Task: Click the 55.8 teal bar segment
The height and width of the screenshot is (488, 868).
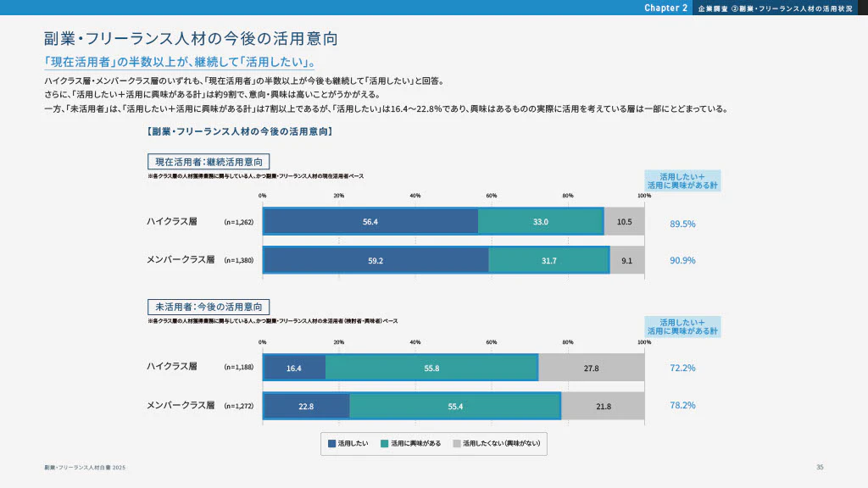Action: (x=431, y=368)
